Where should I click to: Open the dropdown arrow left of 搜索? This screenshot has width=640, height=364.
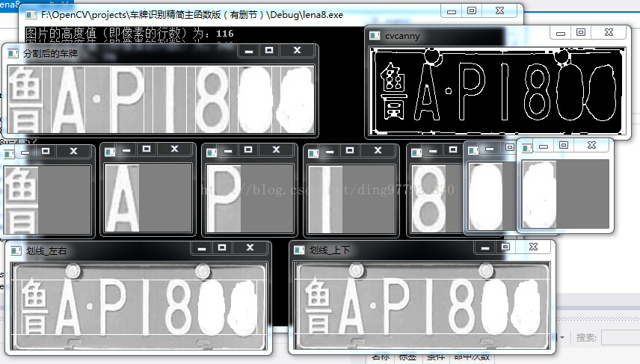(562, 338)
